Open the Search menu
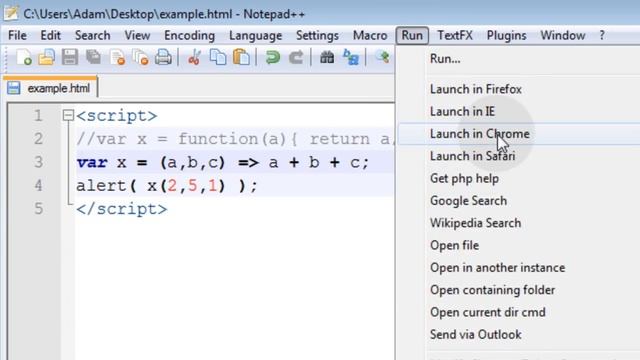The width and height of the screenshot is (640, 360). [x=93, y=36]
